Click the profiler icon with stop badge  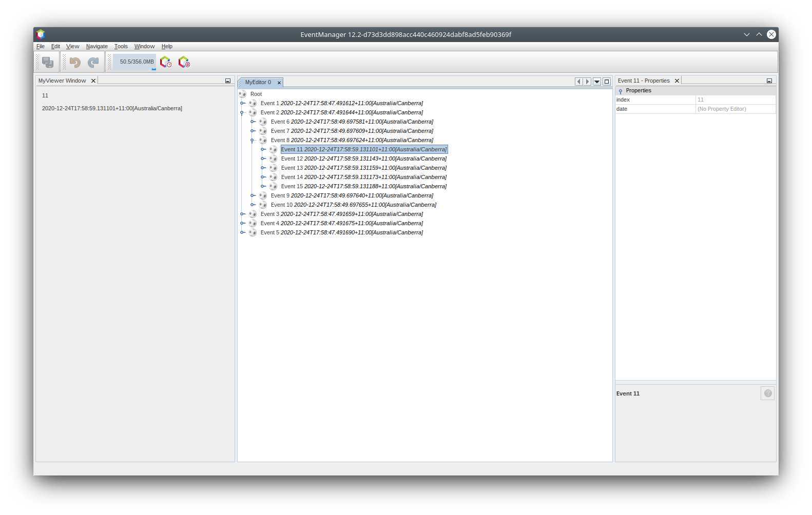tap(184, 62)
